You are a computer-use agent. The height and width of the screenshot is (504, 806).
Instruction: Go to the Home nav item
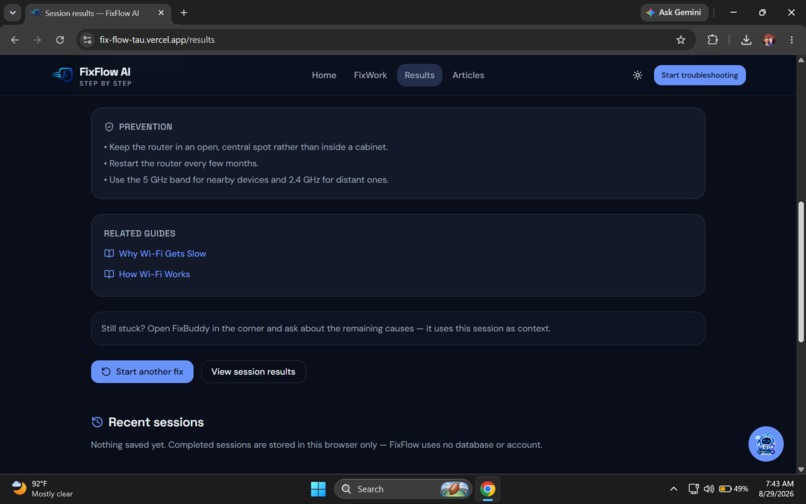pos(324,75)
